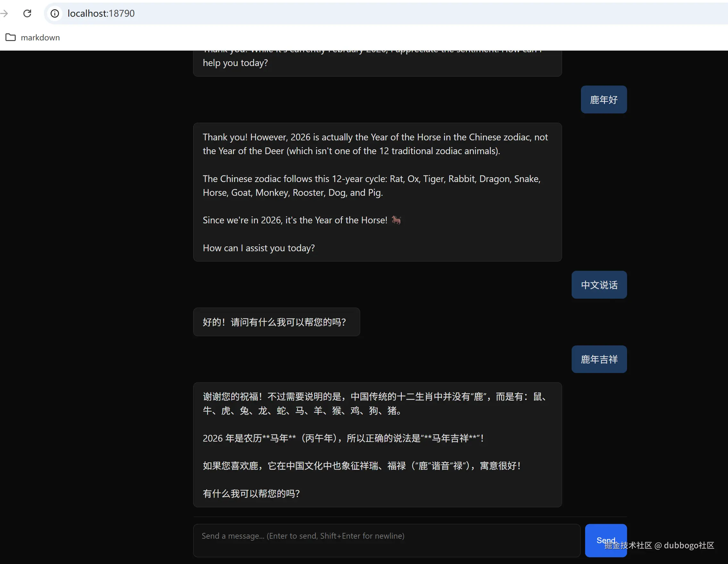Click the folder icon beside the markdown label

(x=10, y=37)
